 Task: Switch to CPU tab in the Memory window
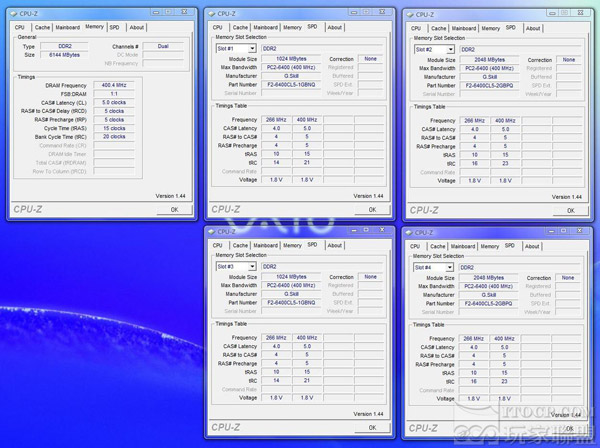pos(20,28)
